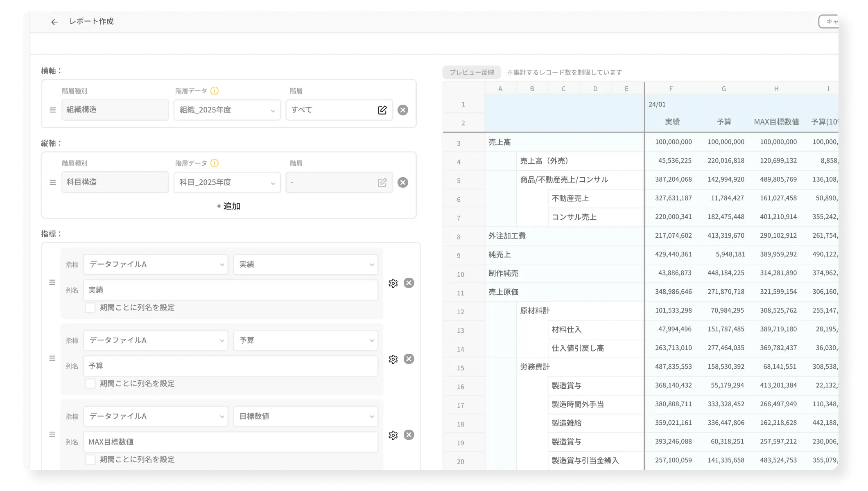Open gear settings for the 予算 indicator
This screenshot has height=491, width=868.
pyautogui.click(x=393, y=359)
